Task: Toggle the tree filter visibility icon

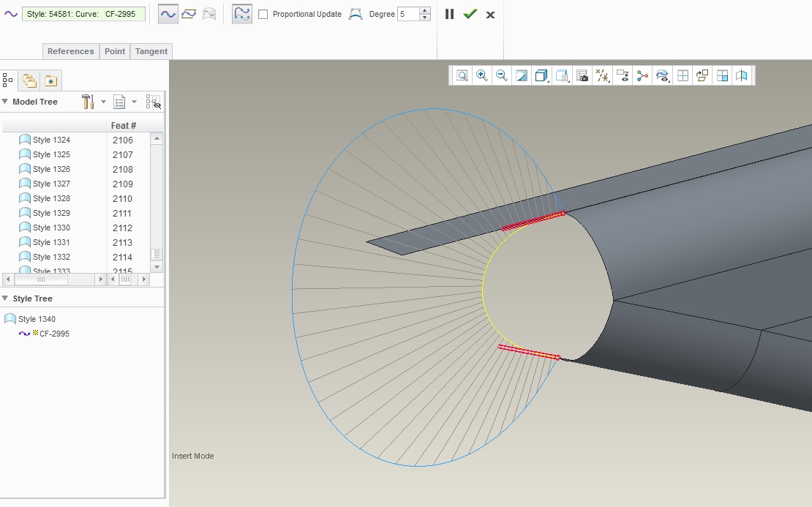Action: (154, 102)
